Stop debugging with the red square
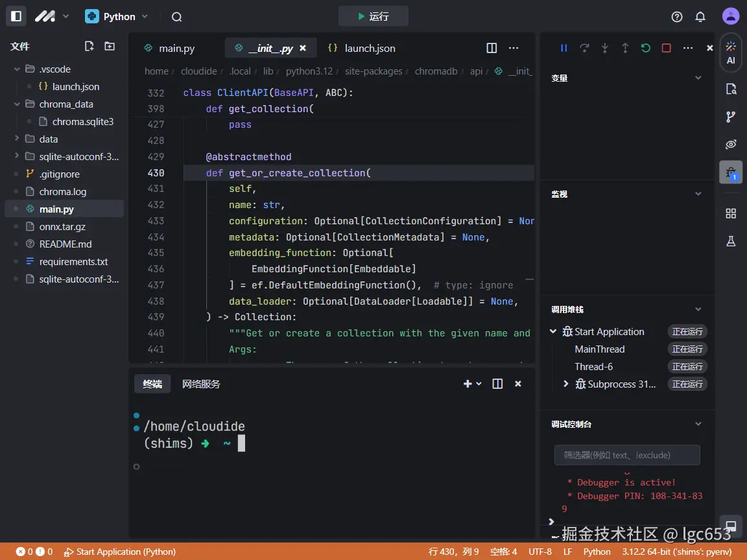 pyautogui.click(x=666, y=48)
